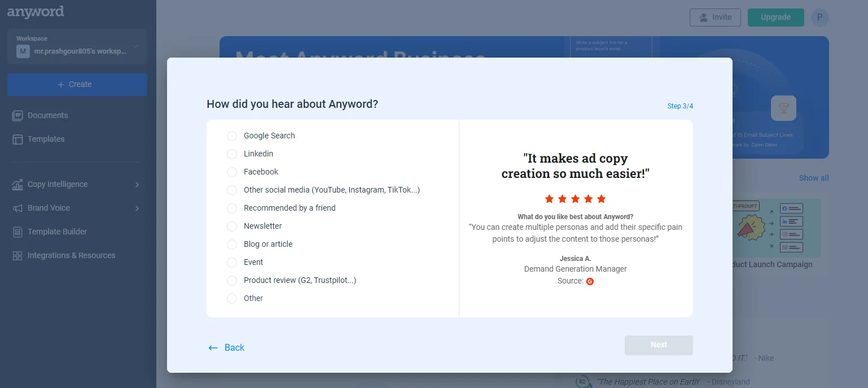Click the Upgrade button
The height and width of the screenshot is (388, 868).
775,18
